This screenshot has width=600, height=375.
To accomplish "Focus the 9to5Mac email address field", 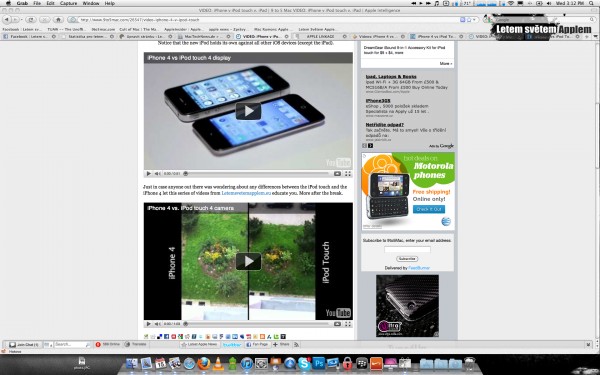I will click(x=407, y=249).
